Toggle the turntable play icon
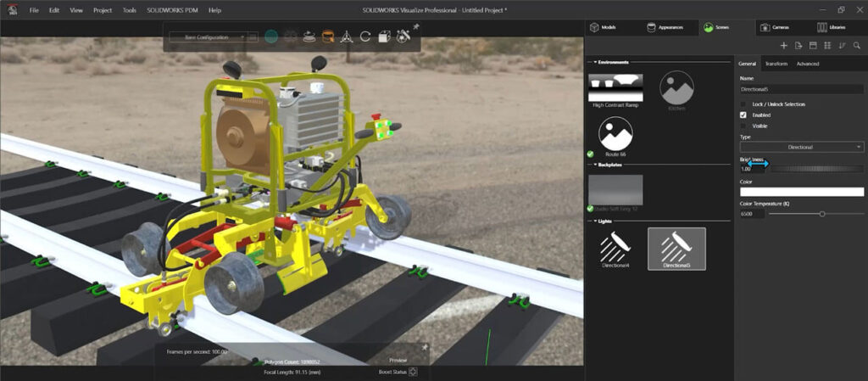Image resolution: width=868 pixels, height=381 pixels. (x=309, y=37)
